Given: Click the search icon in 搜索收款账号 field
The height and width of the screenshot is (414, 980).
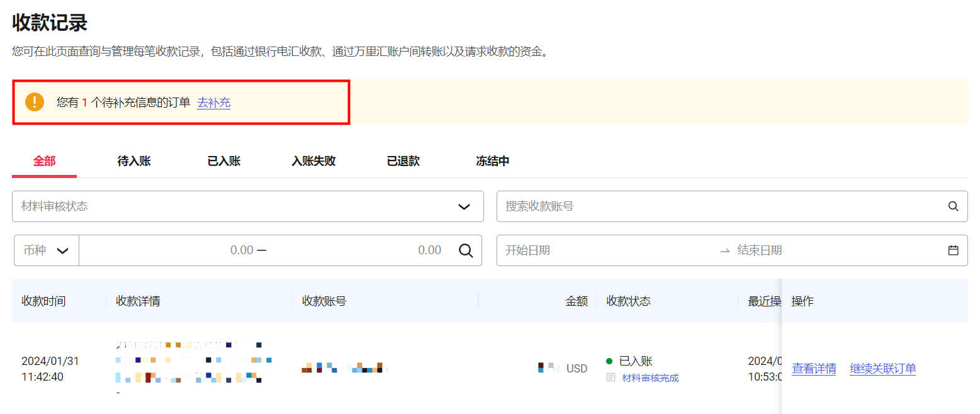Looking at the screenshot, I should pos(953,206).
